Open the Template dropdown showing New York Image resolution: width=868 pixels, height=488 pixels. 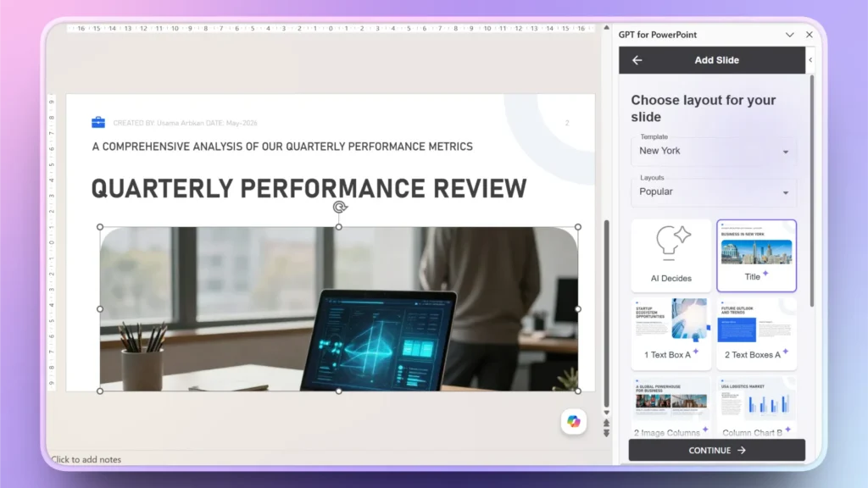pos(714,151)
